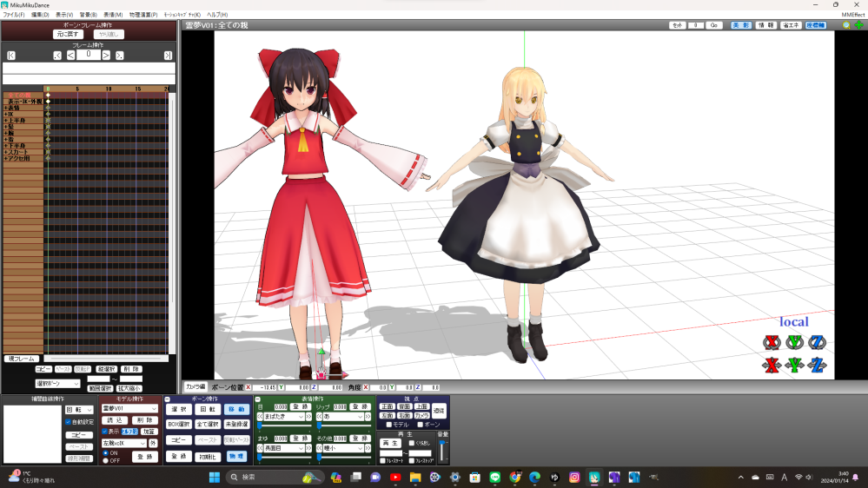Previous brow expression arrow beside 真面目
Viewport: 868px width, 488px height.
pos(260,448)
